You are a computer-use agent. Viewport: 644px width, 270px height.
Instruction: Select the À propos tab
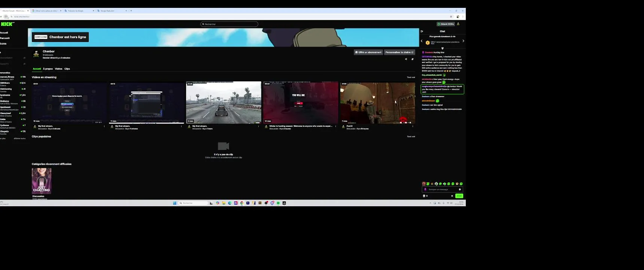coord(48,69)
